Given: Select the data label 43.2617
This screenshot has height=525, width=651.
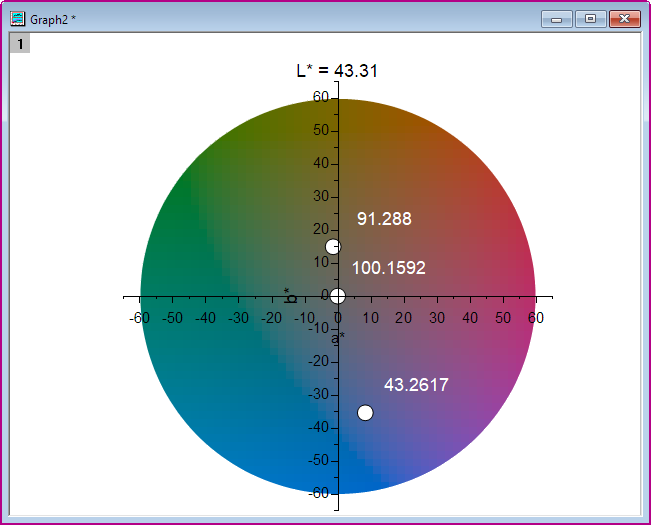Looking at the screenshot, I should [x=416, y=385].
